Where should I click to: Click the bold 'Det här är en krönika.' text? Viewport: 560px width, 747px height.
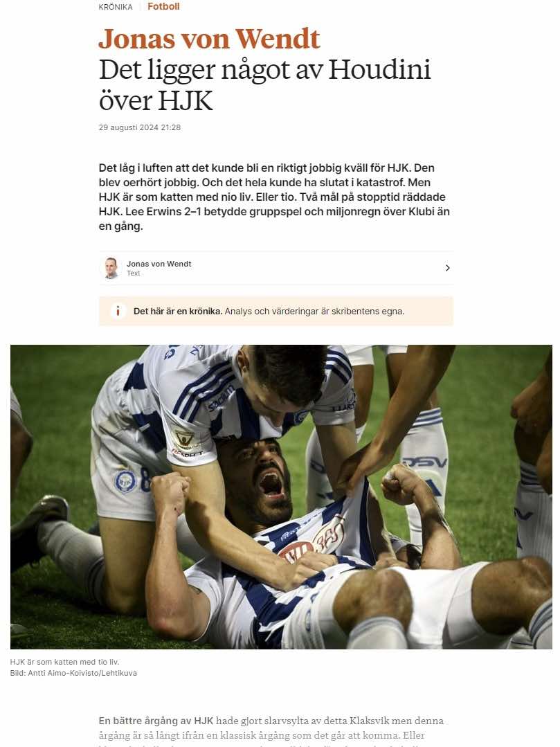click(x=178, y=311)
